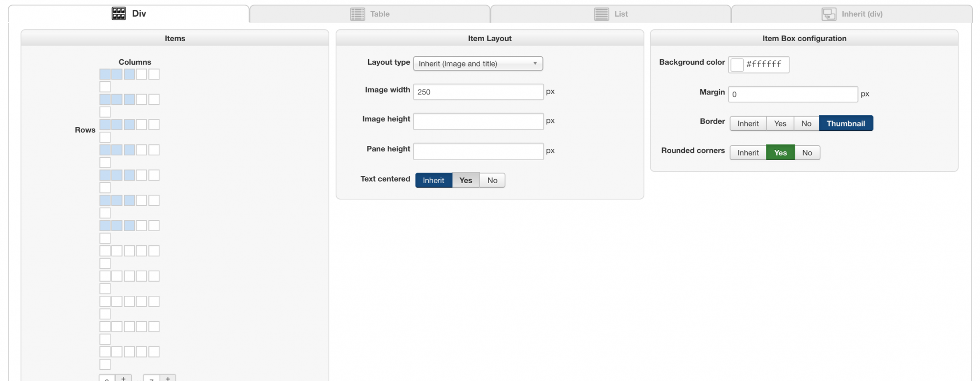Enable Rounded corners with Yes
Viewport: 980px width, 381px height.
(780, 153)
